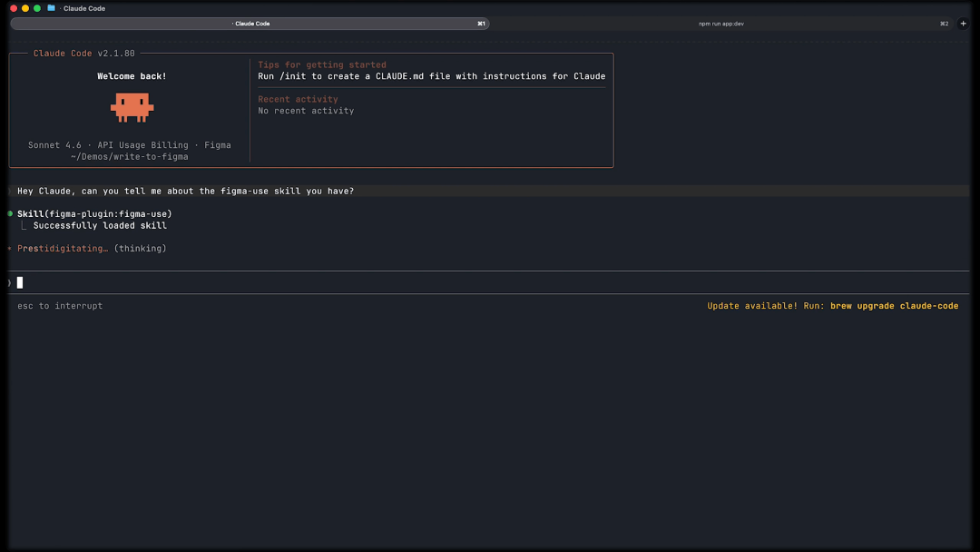Screen dimensions: 980x552
Task: Focus the prompt input line
Action: click(489, 282)
